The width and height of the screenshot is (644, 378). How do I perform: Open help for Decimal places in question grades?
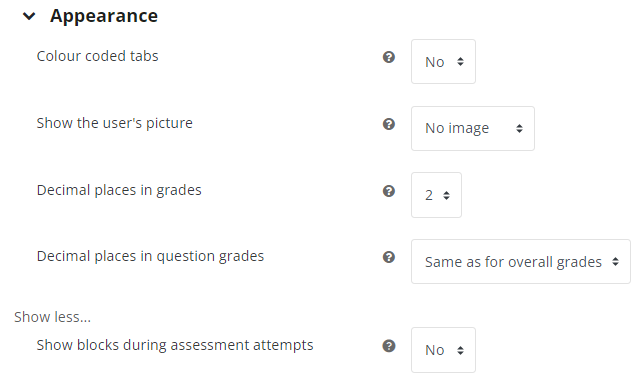pos(389,257)
